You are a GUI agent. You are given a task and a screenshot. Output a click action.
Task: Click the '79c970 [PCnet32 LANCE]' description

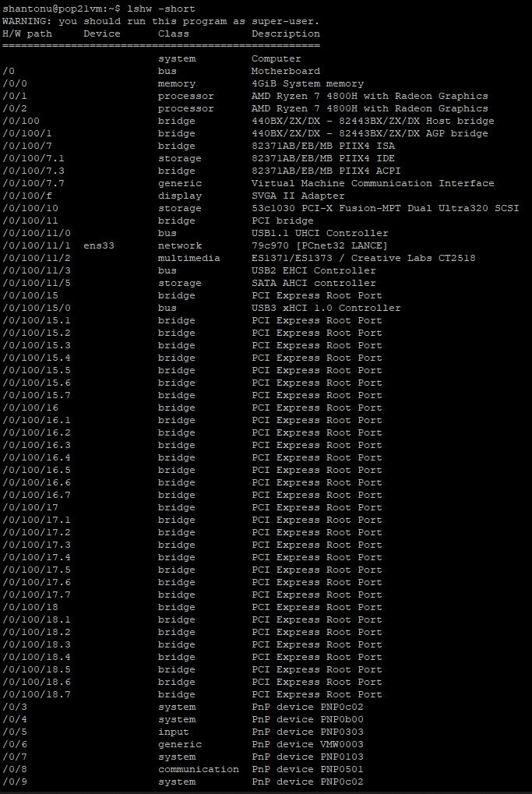point(320,245)
